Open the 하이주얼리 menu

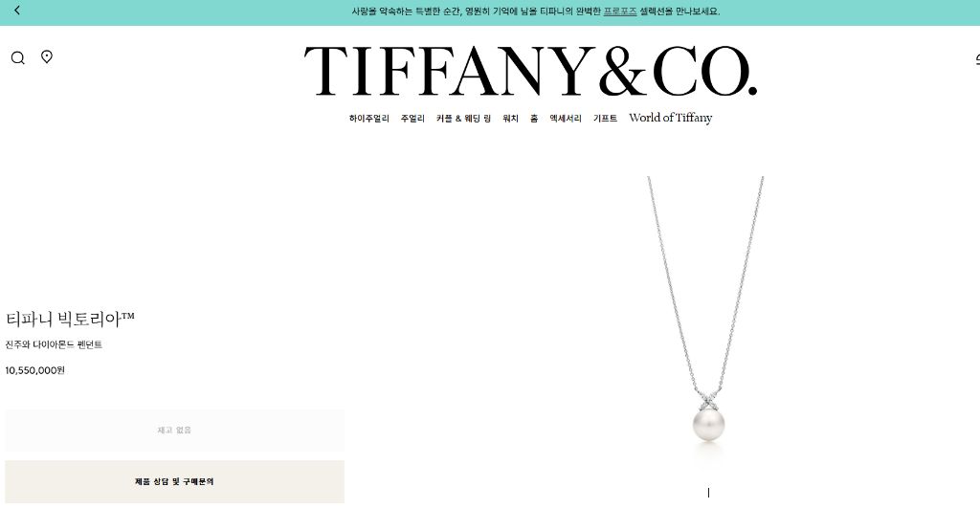tap(368, 118)
